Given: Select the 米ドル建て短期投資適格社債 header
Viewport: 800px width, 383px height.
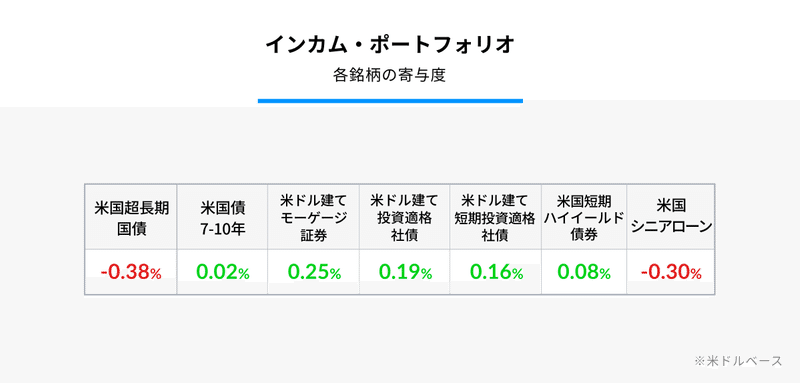Looking at the screenshot, I should tap(495, 218).
